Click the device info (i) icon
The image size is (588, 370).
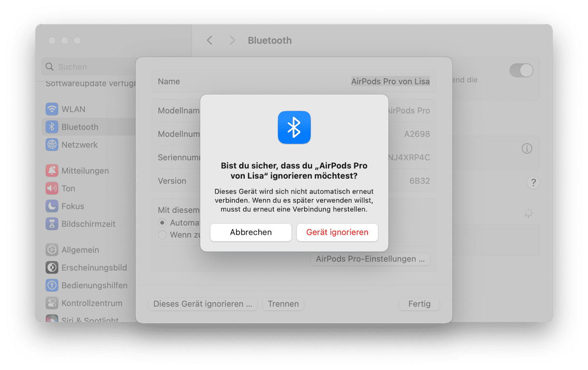tap(527, 148)
